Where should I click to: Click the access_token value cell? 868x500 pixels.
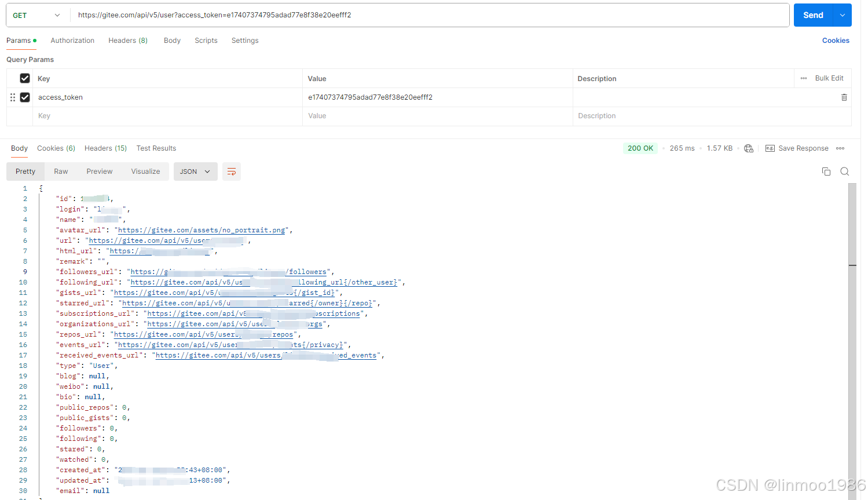point(438,97)
